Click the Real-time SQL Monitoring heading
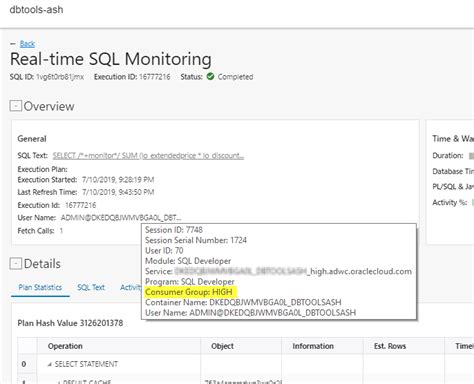 [x=111, y=59]
